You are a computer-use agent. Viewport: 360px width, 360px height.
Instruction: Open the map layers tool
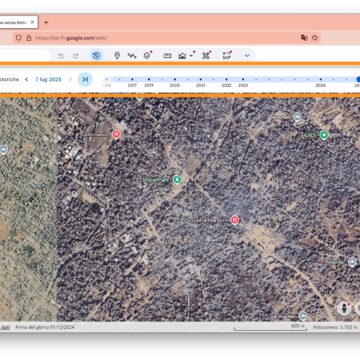click(x=147, y=55)
